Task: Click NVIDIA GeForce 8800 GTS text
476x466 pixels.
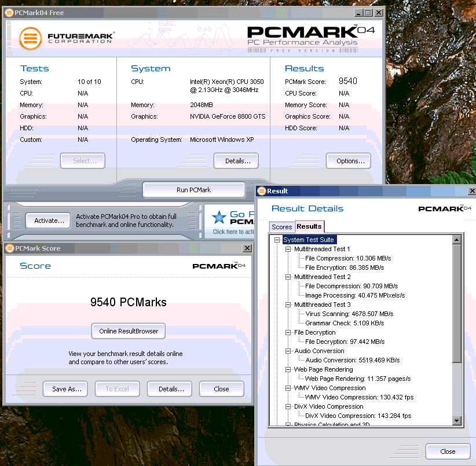Action: (228, 116)
